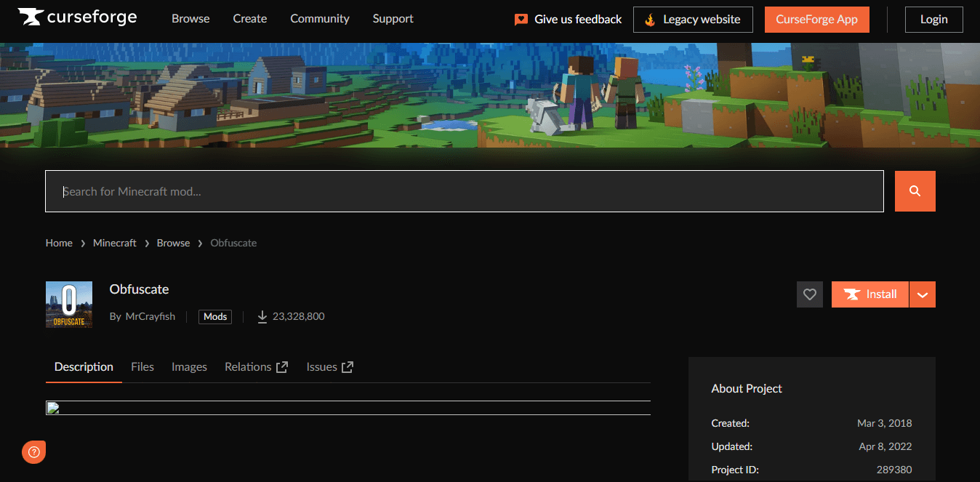
Task: Click the Created date Mar 3, 2018
Action: [x=885, y=423]
